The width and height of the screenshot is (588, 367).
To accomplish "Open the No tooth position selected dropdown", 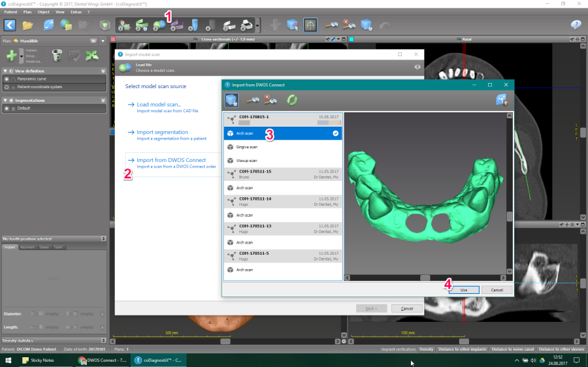I will coord(103,238).
